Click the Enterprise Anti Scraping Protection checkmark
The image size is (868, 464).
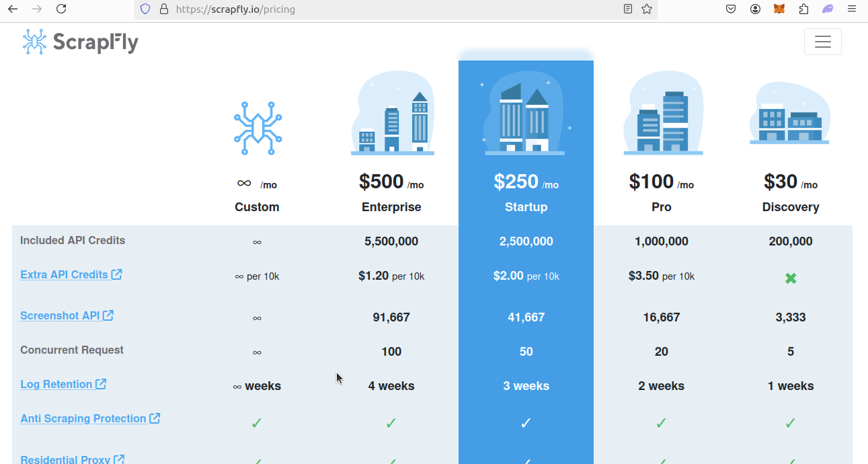(391, 423)
